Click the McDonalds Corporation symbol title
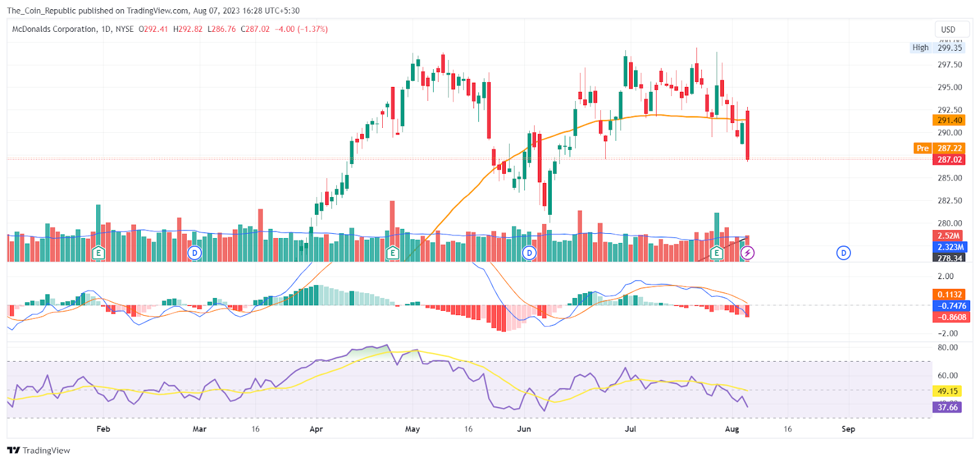This screenshot has width=980, height=462. pos(55,29)
